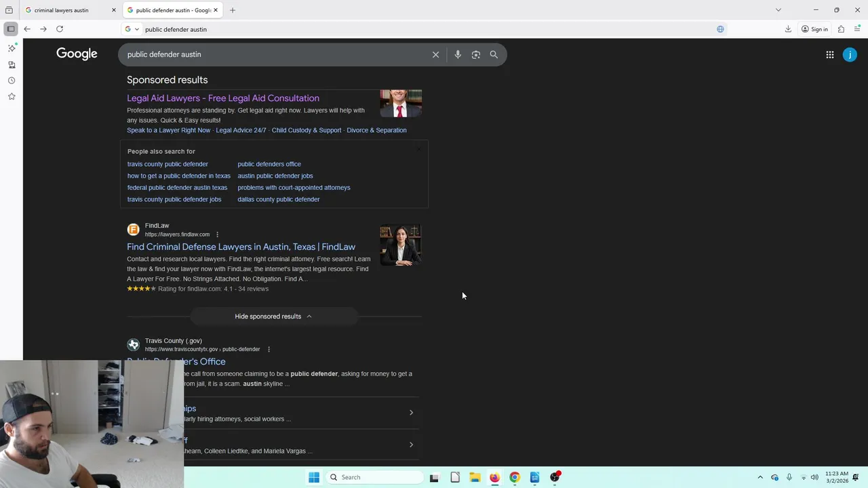Collapse ads with Hide sponsored results
This screenshot has height=488, width=868.
(273, 317)
